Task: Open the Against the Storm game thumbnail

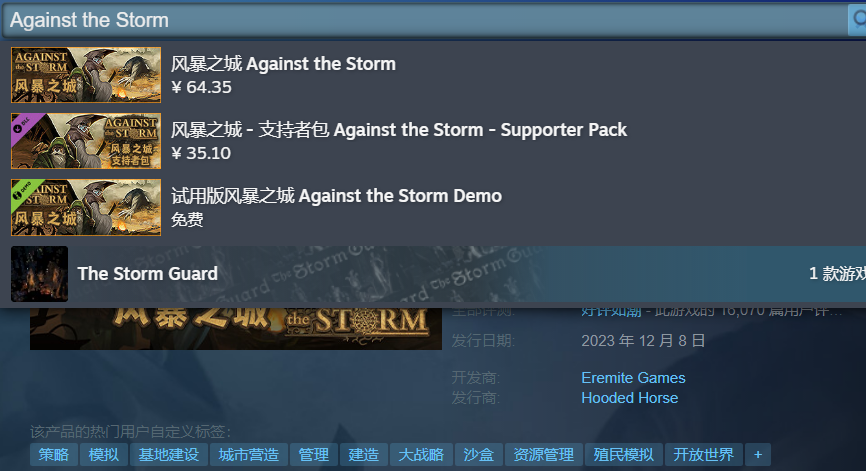Action: 86,75
